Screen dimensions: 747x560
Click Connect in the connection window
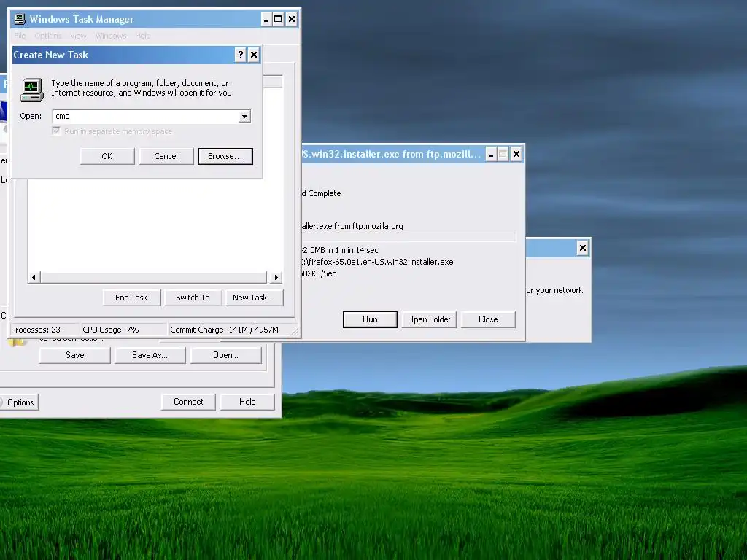click(188, 402)
